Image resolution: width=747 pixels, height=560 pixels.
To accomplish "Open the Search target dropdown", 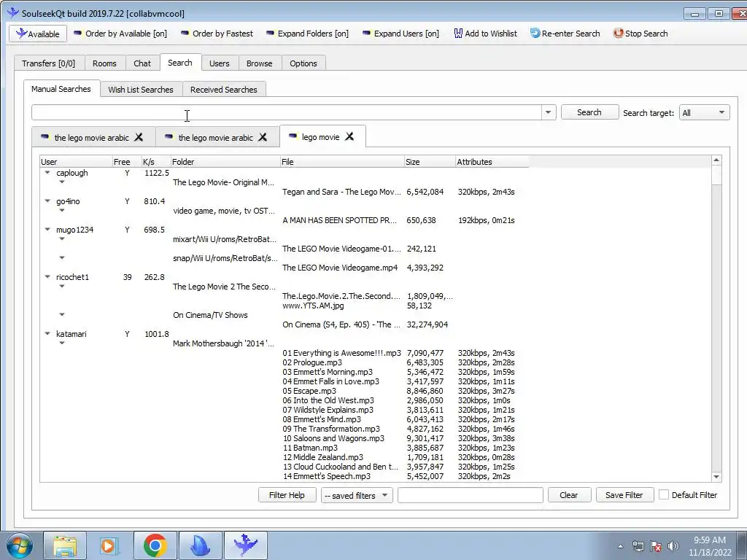I will coord(704,113).
